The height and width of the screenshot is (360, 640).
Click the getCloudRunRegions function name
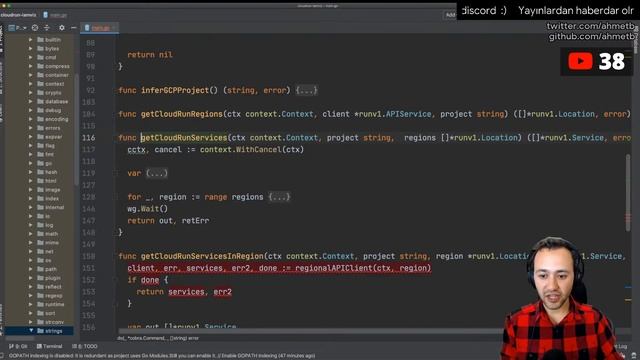(x=182, y=114)
